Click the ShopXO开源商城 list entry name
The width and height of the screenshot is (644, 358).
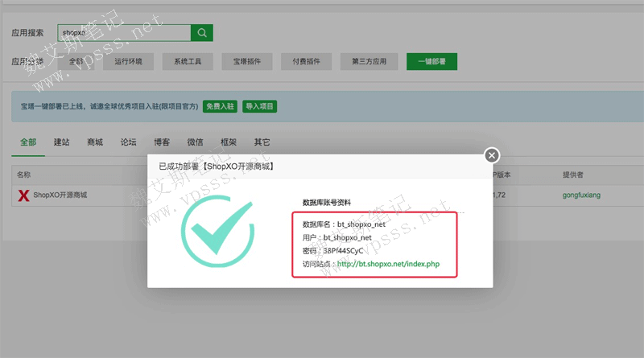(x=60, y=195)
